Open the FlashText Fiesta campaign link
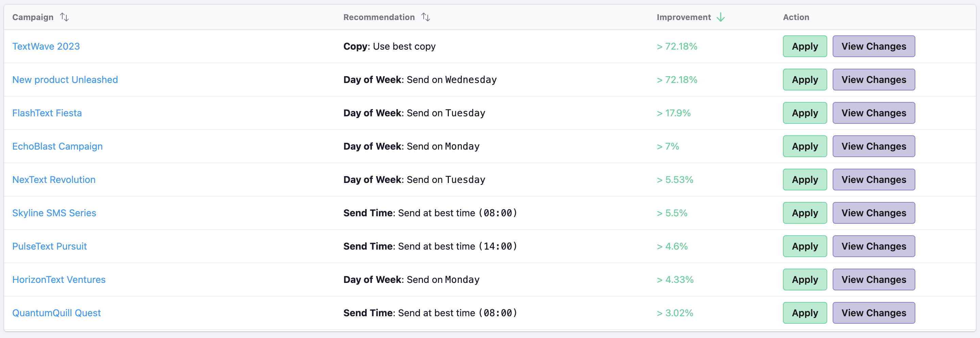980x338 pixels. coord(47,113)
